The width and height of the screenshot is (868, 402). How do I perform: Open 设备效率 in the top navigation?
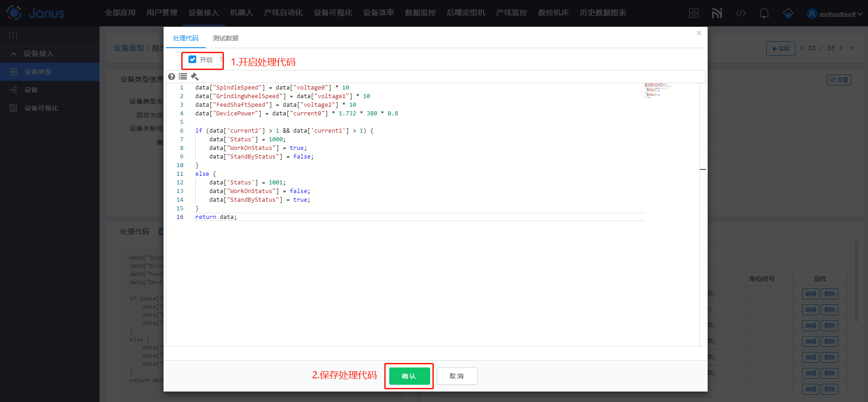click(379, 13)
